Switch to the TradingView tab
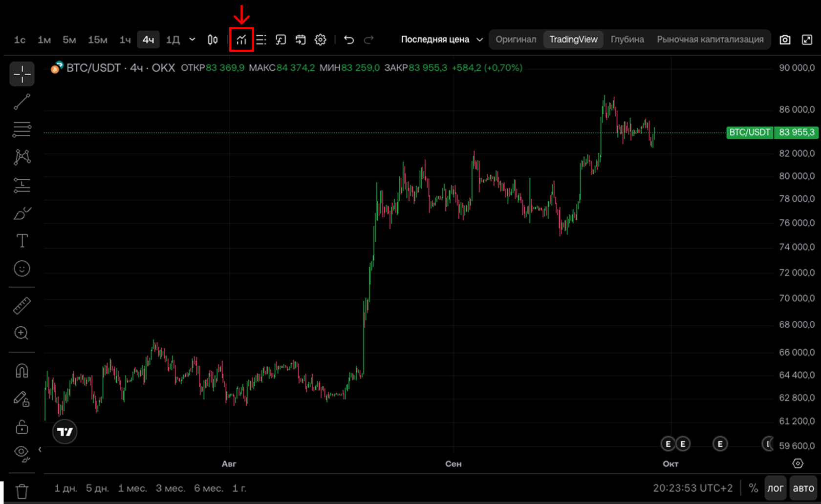Viewport: 821px width, 504px height. [573, 40]
